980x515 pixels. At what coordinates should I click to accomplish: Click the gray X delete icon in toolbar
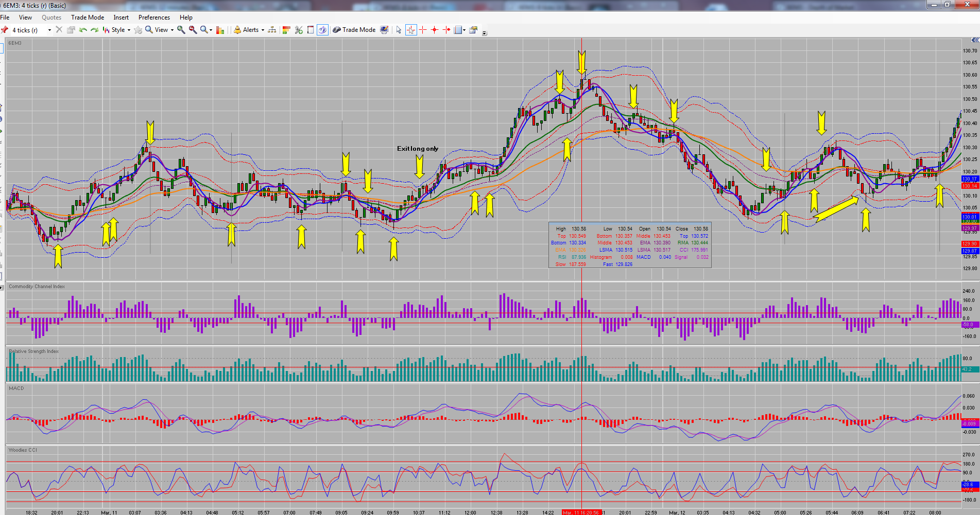(x=59, y=30)
